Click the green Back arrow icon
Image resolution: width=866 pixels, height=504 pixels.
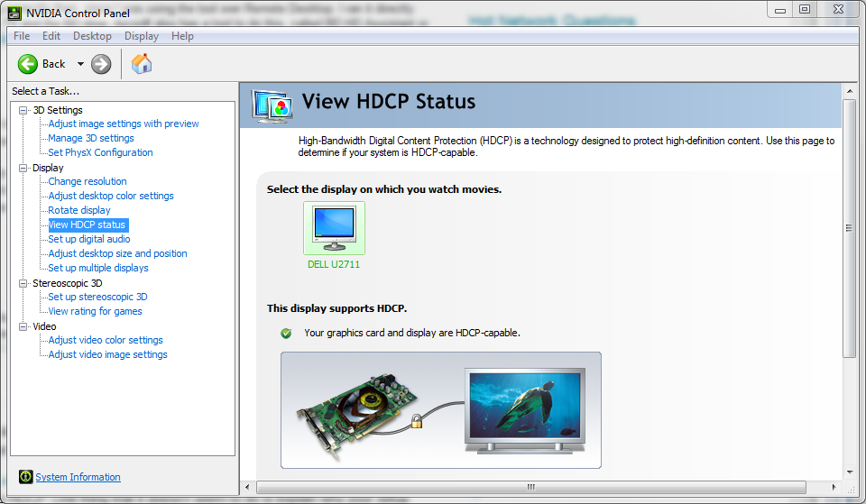(28, 64)
